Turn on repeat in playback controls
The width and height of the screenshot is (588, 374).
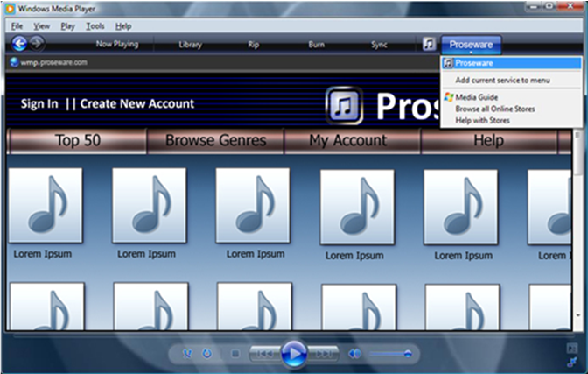207,353
